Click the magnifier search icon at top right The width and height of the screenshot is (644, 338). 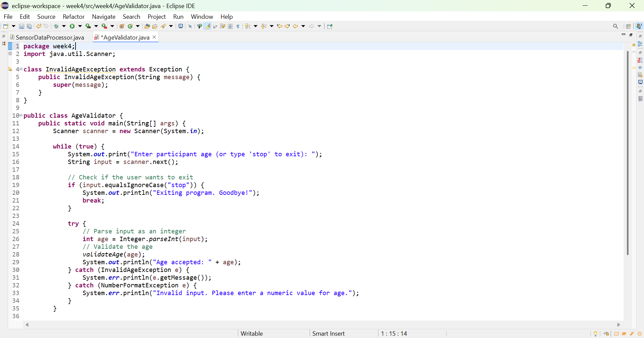[x=615, y=26]
